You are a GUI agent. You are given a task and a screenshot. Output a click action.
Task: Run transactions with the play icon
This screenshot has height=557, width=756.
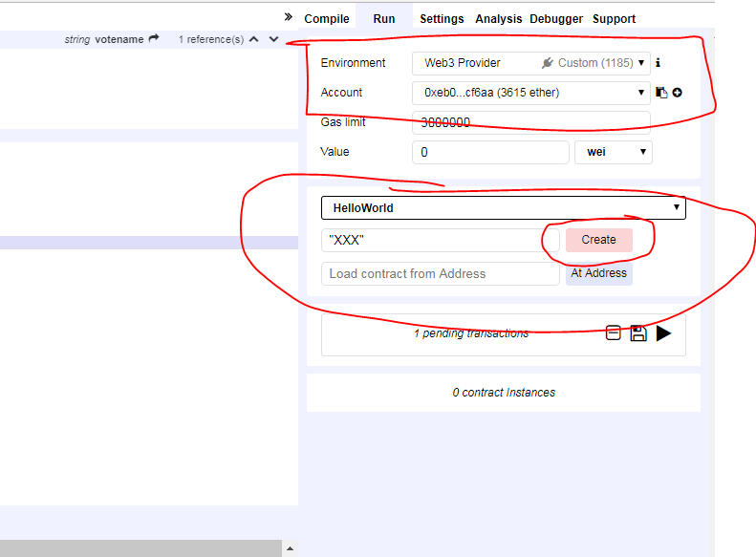663,332
